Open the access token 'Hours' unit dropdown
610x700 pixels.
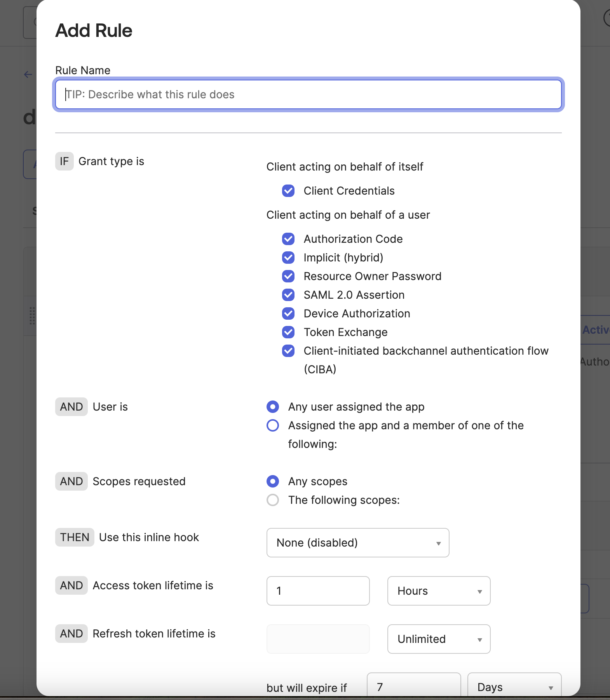[439, 591]
